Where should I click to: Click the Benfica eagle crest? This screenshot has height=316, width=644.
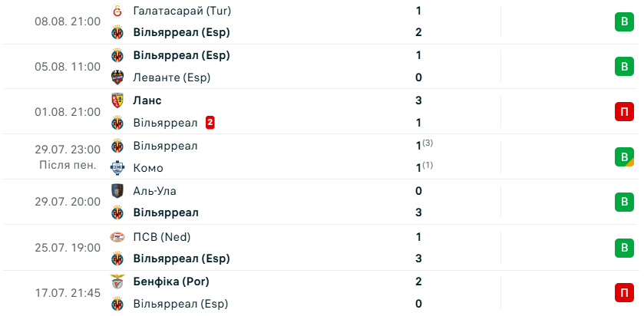tap(117, 281)
